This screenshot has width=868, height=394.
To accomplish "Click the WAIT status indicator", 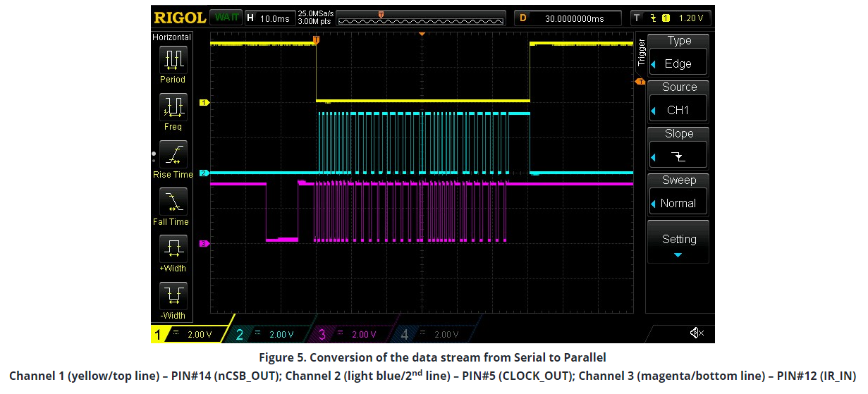I will coord(226,18).
